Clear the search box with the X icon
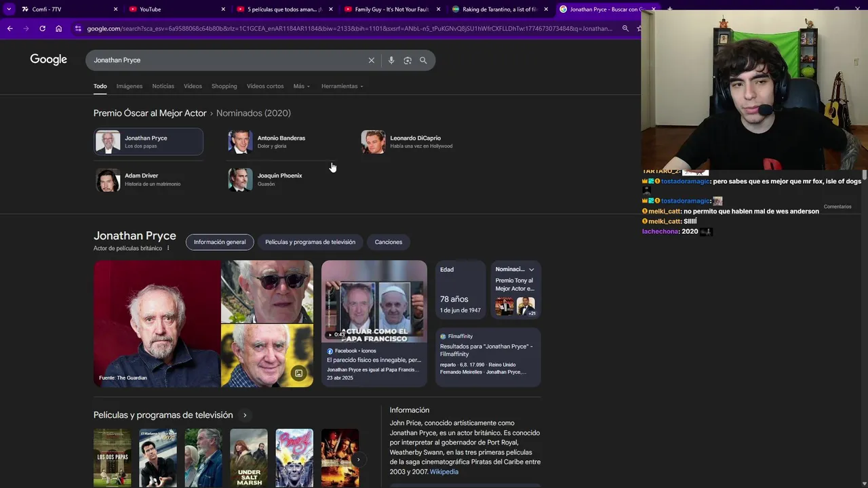868x488 pixels. (372, 60)
